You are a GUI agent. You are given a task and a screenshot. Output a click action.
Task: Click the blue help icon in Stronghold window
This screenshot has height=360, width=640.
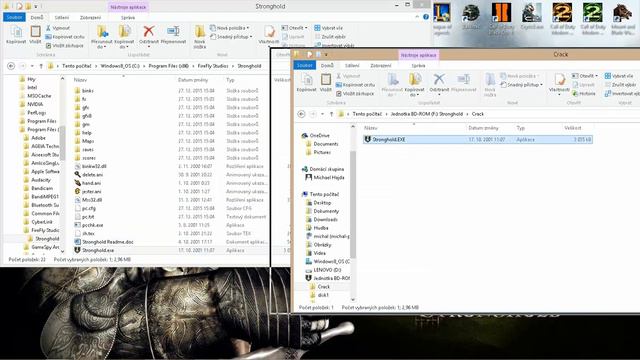[x=426, y=17]
